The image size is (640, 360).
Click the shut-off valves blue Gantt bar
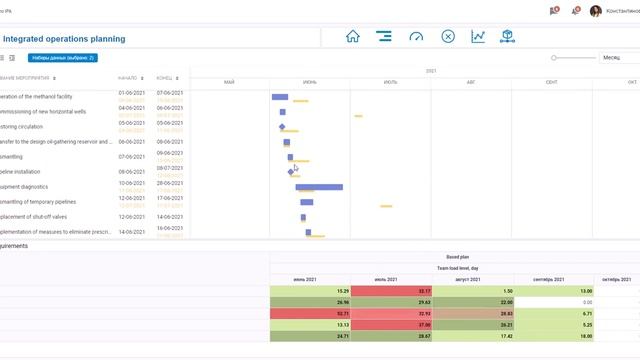pyautogui.click(x=303, y=217)
